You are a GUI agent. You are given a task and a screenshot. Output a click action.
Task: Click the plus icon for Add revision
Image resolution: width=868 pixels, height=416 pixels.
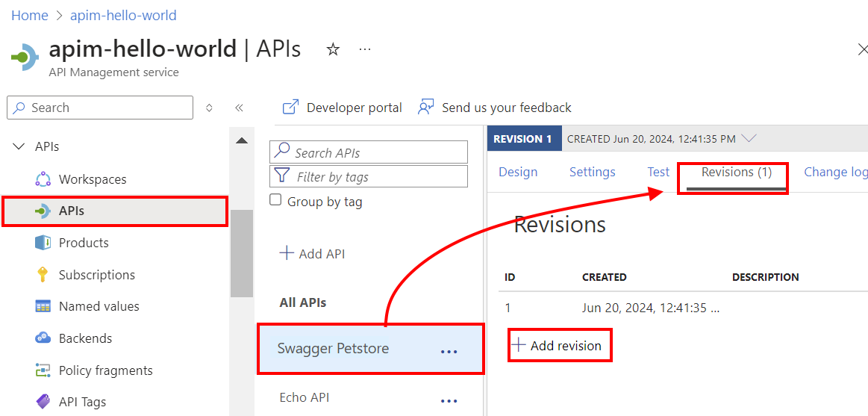click(x=518, y=345)
